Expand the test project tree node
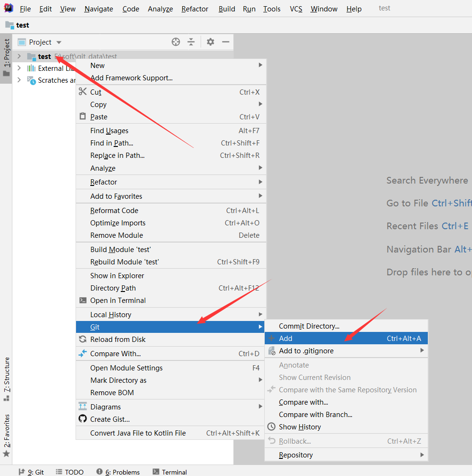Screen dimensions: 472x476 [x=19, y=56]
